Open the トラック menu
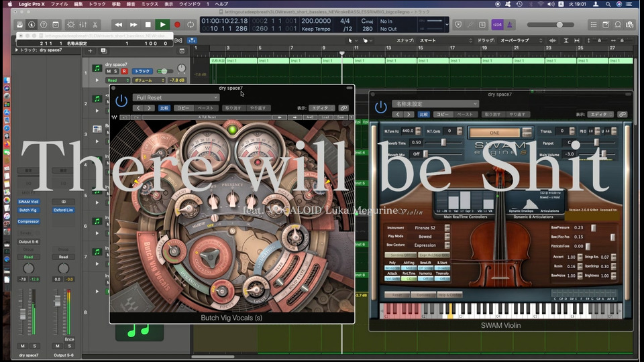Screen dimensions: 644x362 [x=97, y=4]
